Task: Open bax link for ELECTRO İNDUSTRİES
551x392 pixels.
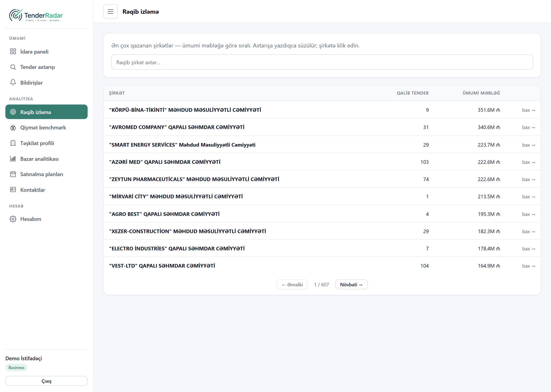Action: tap(529, 249)
